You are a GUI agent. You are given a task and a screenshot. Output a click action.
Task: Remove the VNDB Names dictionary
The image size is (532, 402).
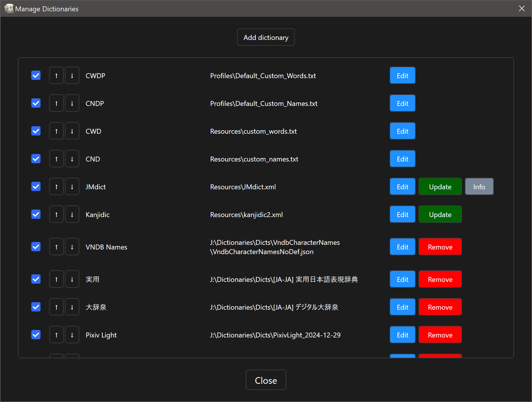(440, 247)
